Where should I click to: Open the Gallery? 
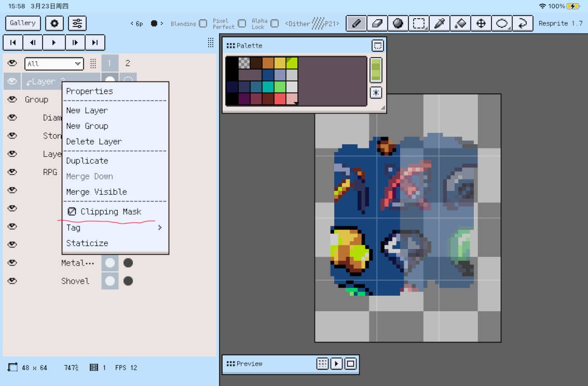pos(23,23)
